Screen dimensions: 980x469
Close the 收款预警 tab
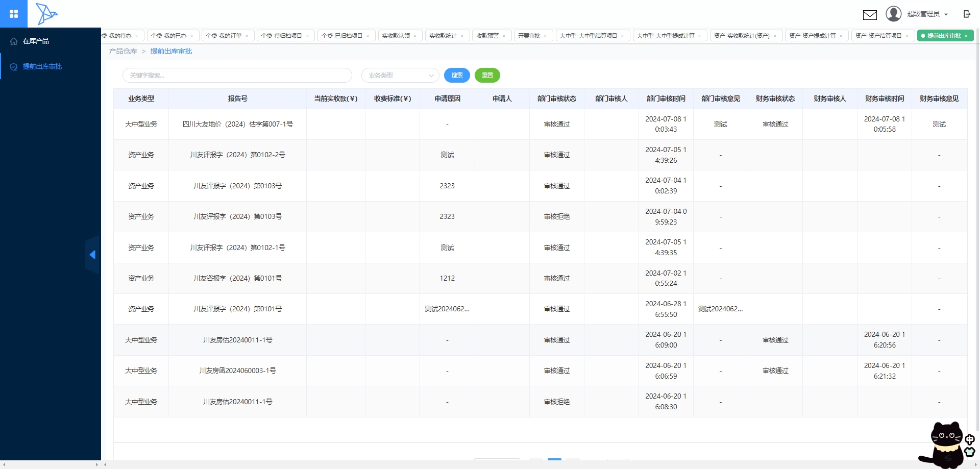point(504,36)
